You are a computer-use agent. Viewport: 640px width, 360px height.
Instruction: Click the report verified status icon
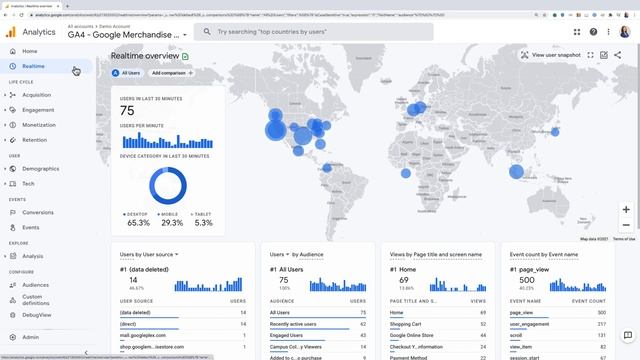click(x=185, y=56)
